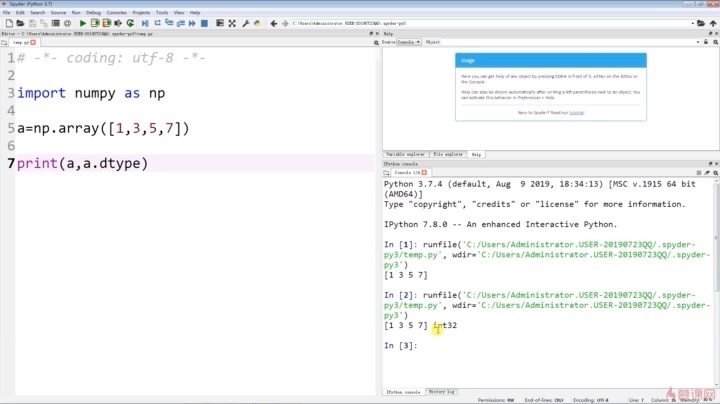Switch to the File explorer tab
720x404 pixels.
pos(448,154)
